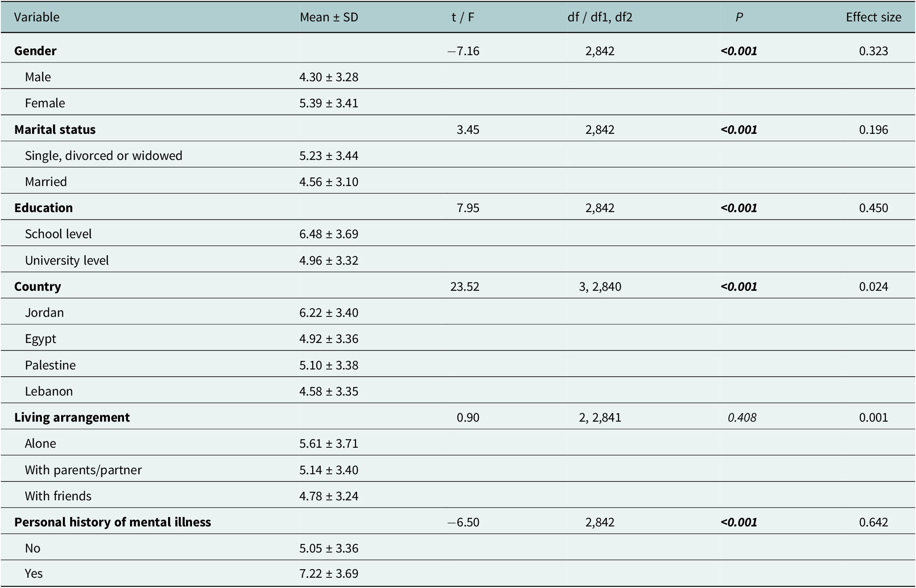Select the Mean ± SD column header

(x=329, y=17)
